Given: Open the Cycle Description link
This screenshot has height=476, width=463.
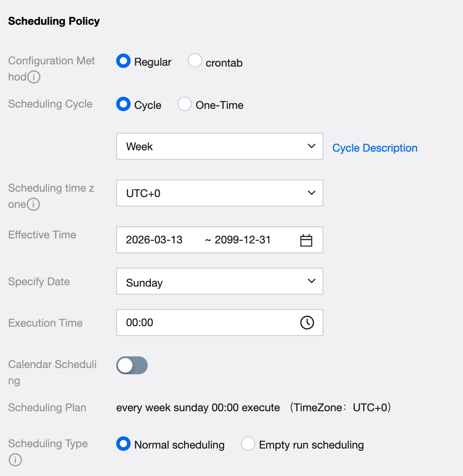Looking at the screenshot, I should (375, 148).
